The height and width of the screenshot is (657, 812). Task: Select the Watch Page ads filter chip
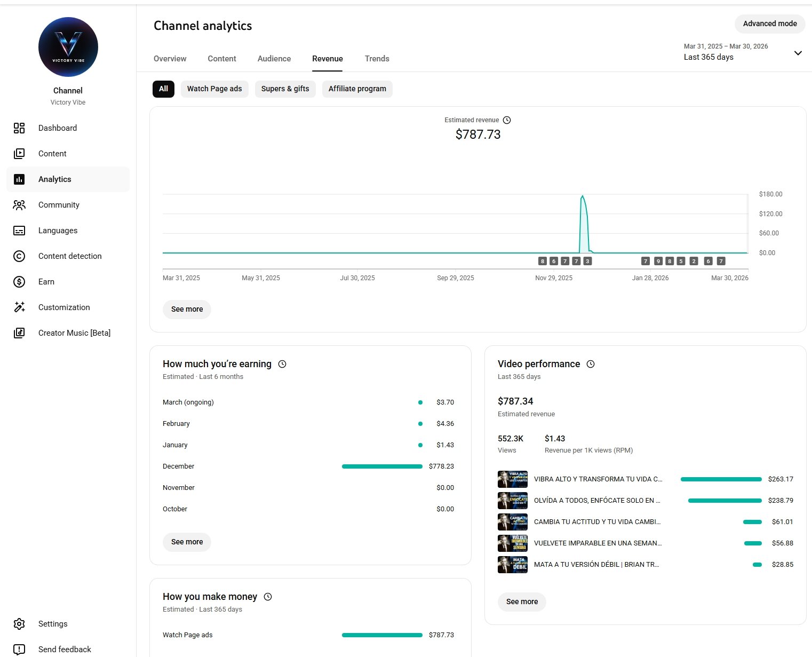point(214,89)
